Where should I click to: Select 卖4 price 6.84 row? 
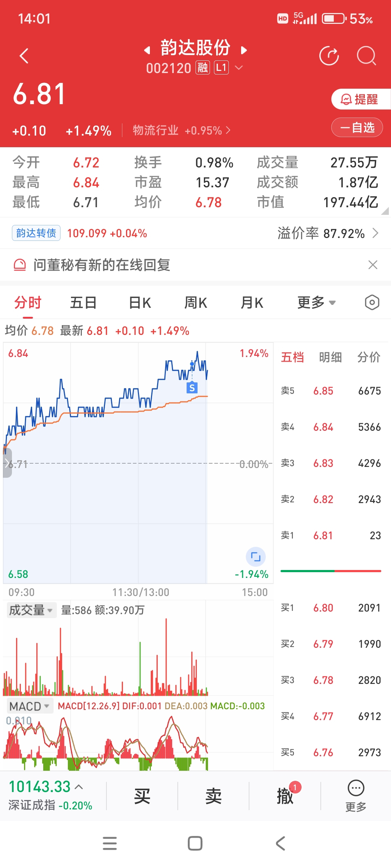pyautogui.click(x=331, y=427)
